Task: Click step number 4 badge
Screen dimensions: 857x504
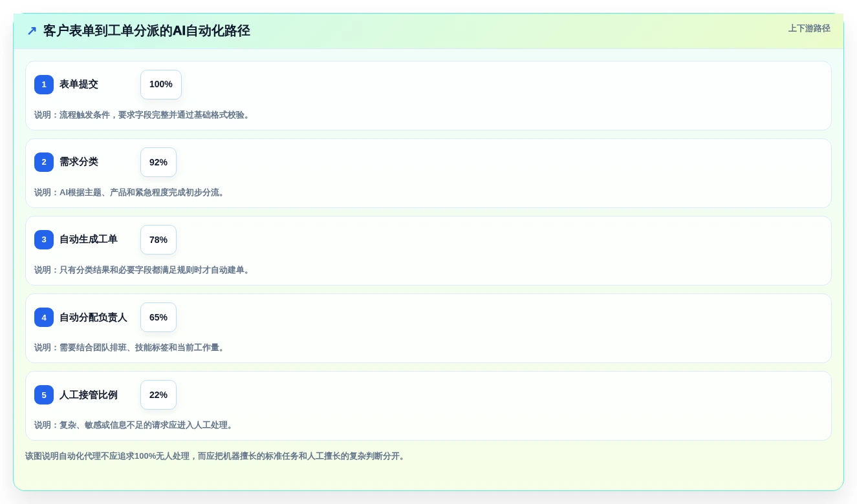Action: (44, 317)
